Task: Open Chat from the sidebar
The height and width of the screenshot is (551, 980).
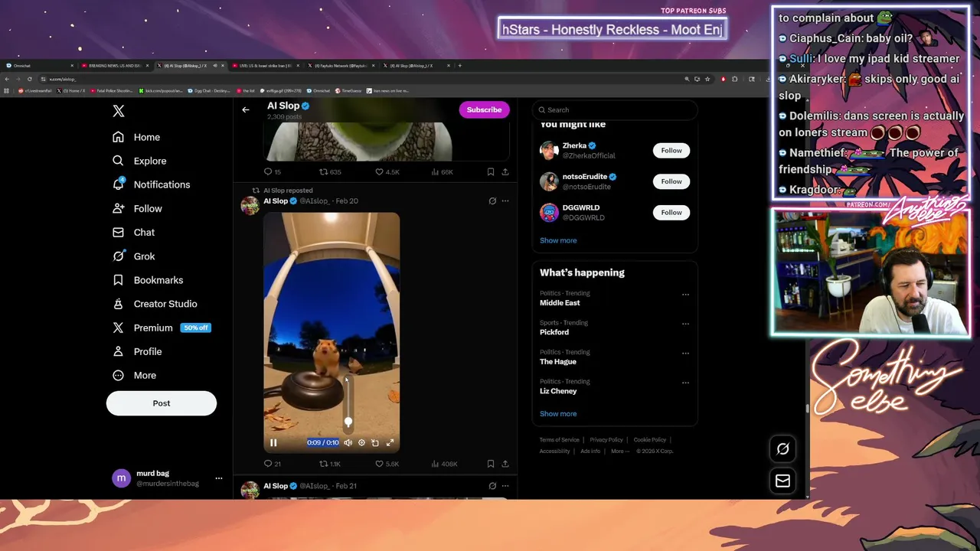Action: point(133,232)
